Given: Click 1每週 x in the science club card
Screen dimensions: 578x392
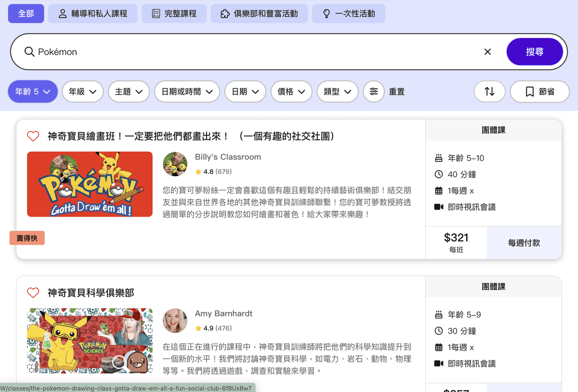Looking at the screenshot, I should [461, 347].
